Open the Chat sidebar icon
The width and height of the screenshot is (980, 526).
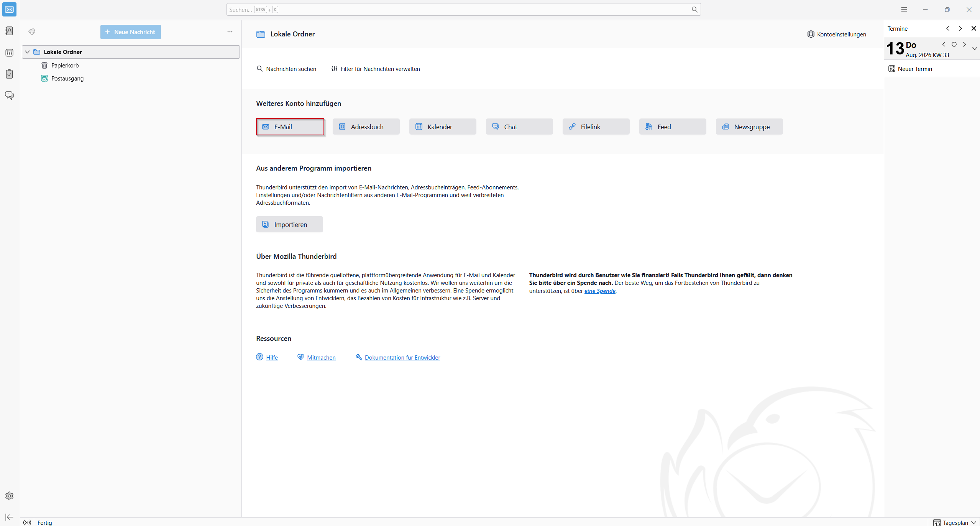click(x=10, y=95)
